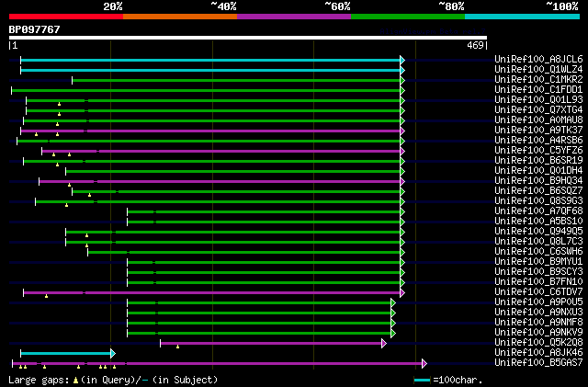Click the cyan ~100% legend segment
This screenshot has height=387, width=588.
tap(523, 17)
